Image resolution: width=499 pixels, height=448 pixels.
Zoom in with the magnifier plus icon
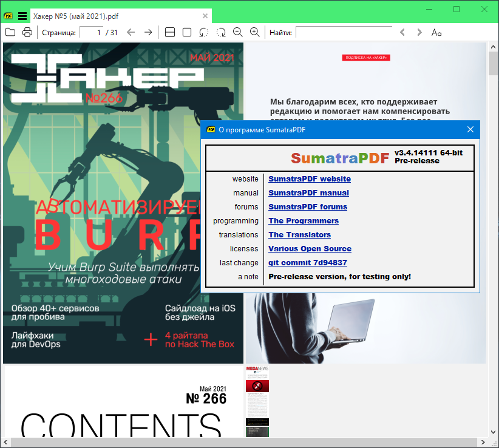point(255,32)
